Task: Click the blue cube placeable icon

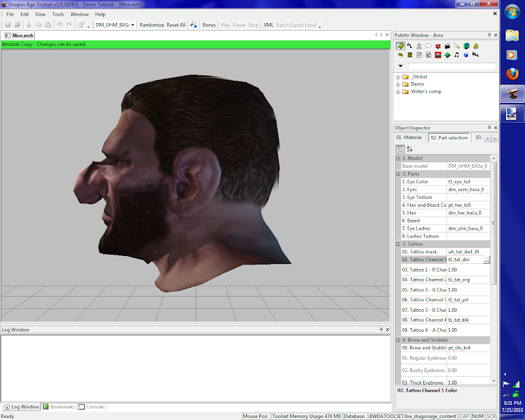Action: click(x=466, y=55)
